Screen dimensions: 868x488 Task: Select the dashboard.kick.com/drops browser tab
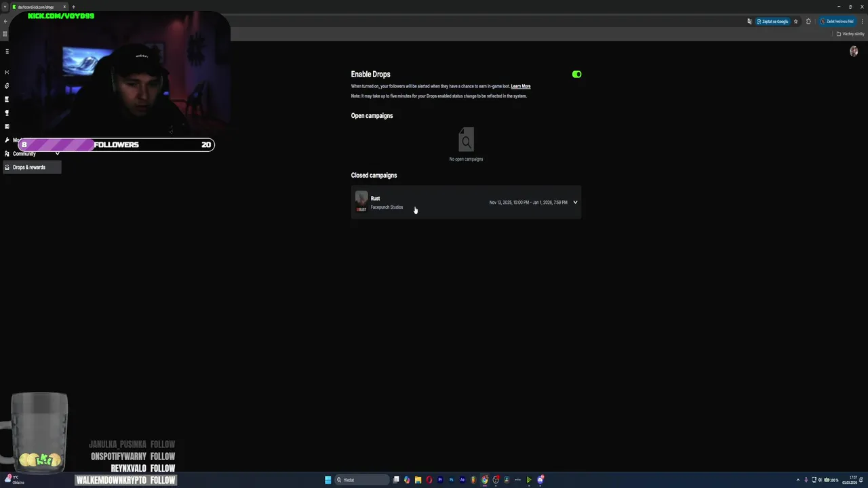[39, 7]
